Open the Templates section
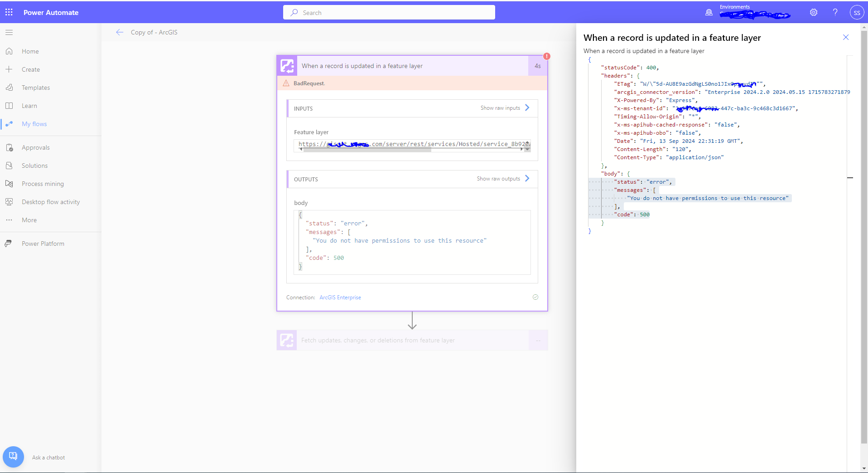 coord(36,87)
